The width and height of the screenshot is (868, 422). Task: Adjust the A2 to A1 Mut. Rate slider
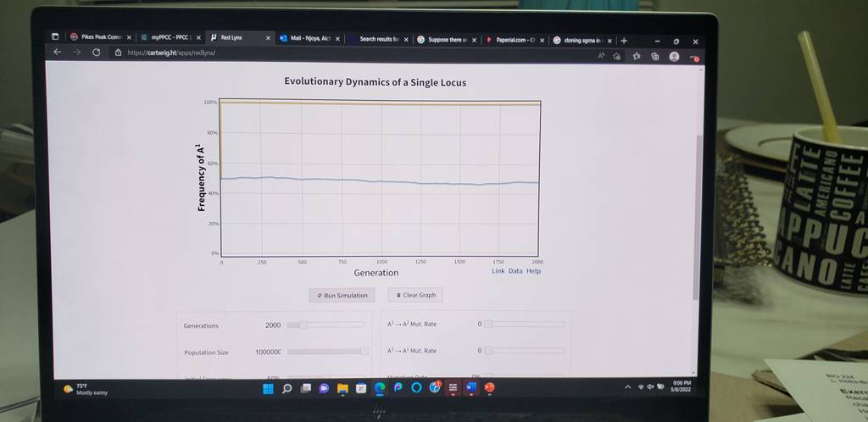point(525,351)
